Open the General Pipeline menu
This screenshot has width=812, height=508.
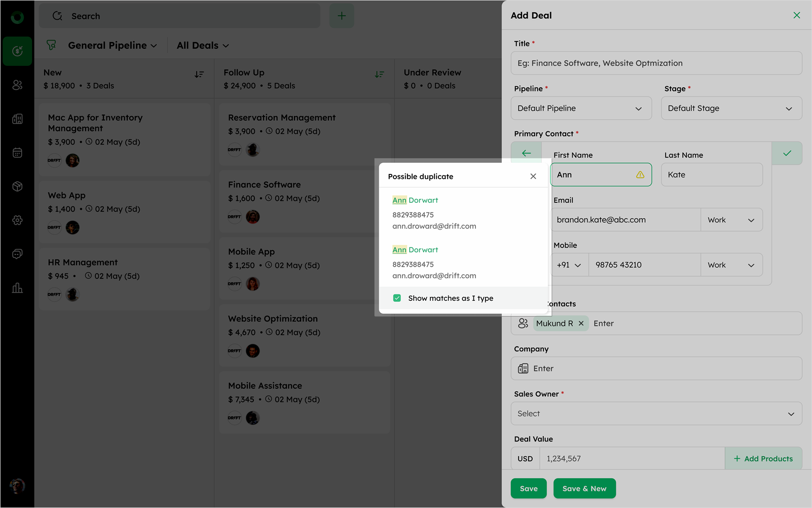112,46
